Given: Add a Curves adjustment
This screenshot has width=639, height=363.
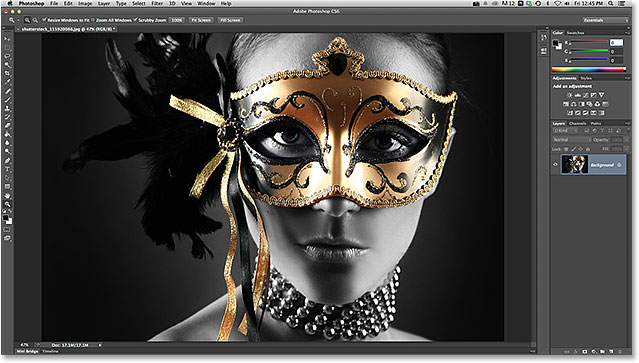Looking at the screenshot, I should [x=586, y=95].
